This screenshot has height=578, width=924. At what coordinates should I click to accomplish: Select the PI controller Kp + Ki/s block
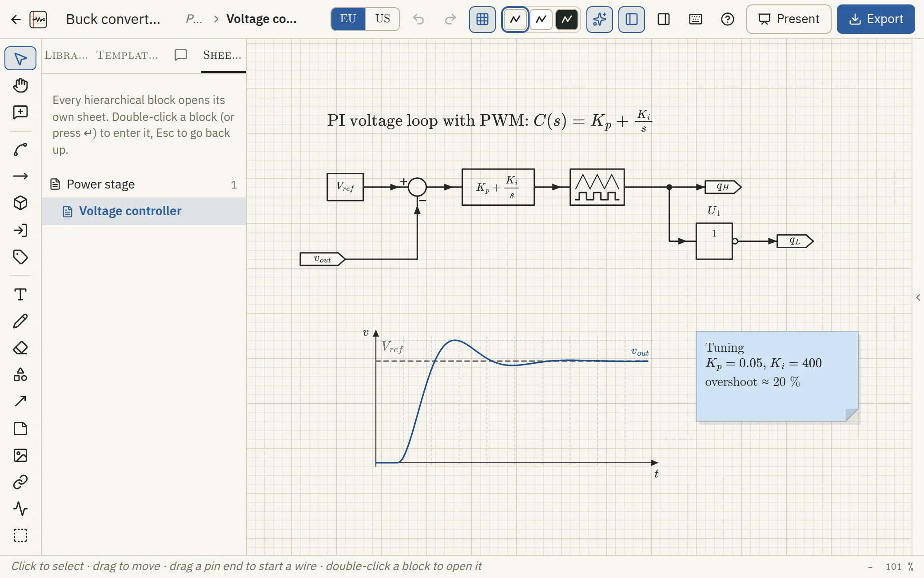[498, 187]
